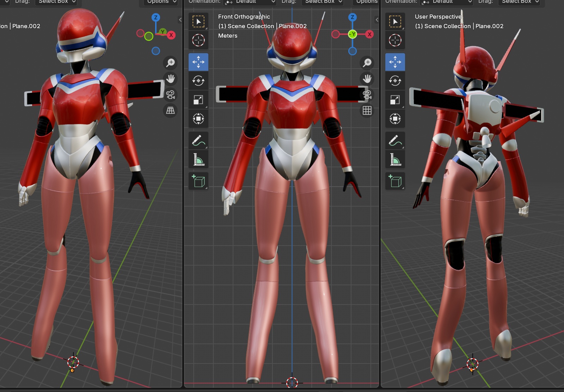The width and height of the screenshot is (564, 392).
Task: Click negative X circle on middle viewport gizmo
Action: point(336,34)
